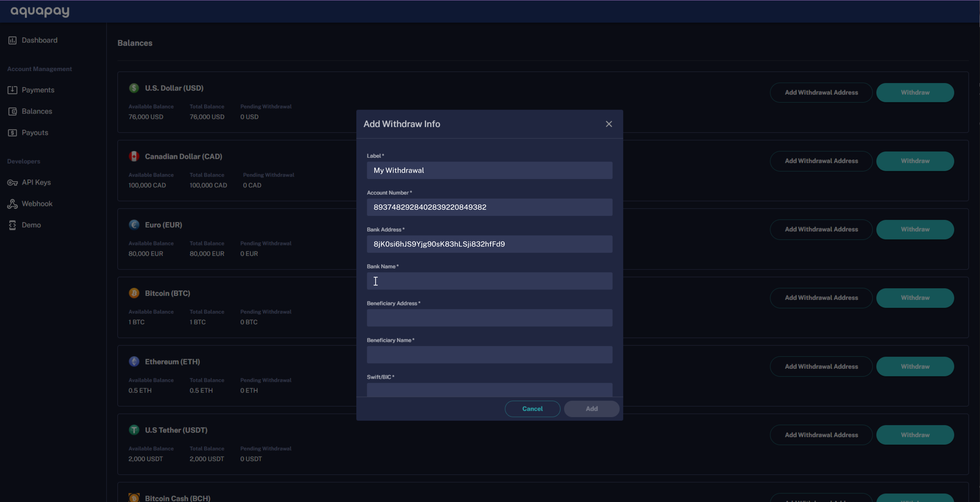Viewport: 980px width, 502px height.
Task: Click the Payments sidebar icon
Action: tap(12, 90)
